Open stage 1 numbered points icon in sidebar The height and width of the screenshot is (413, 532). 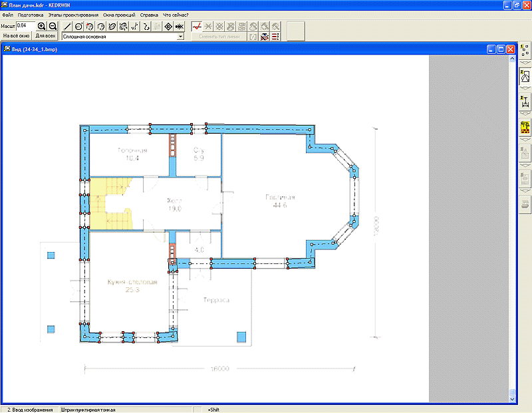click(x=525, y=51)
